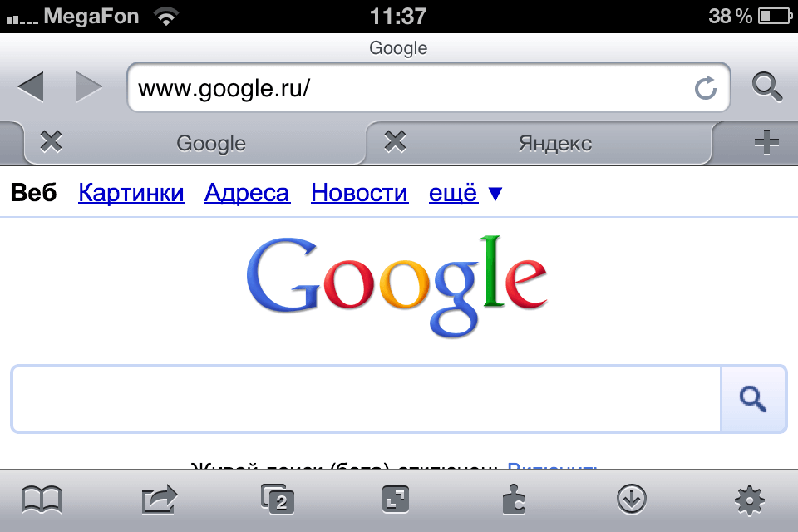The width and height of the screenshot is (798, 532).
Task: Reload the page with refresh icon
Action: [x=706, y=88]
